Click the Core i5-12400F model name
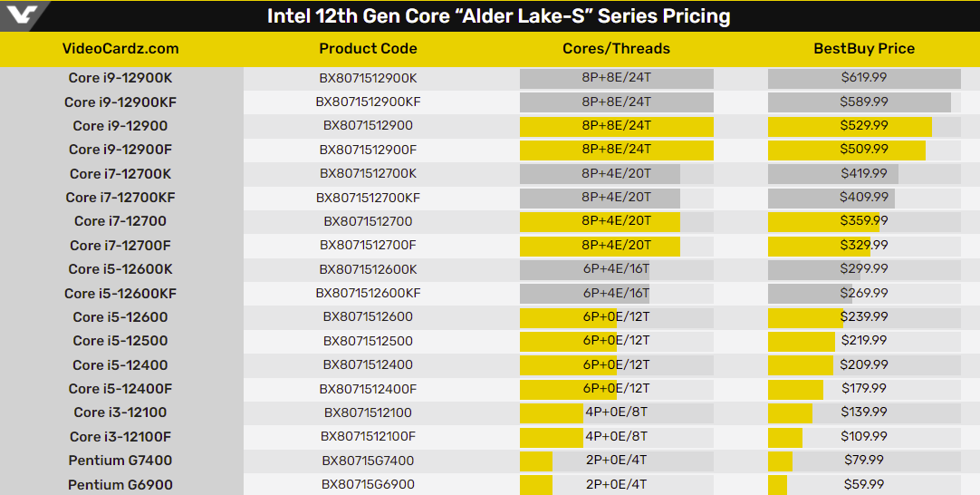Viewport: 980px width, 495px height. click(120, 388)
